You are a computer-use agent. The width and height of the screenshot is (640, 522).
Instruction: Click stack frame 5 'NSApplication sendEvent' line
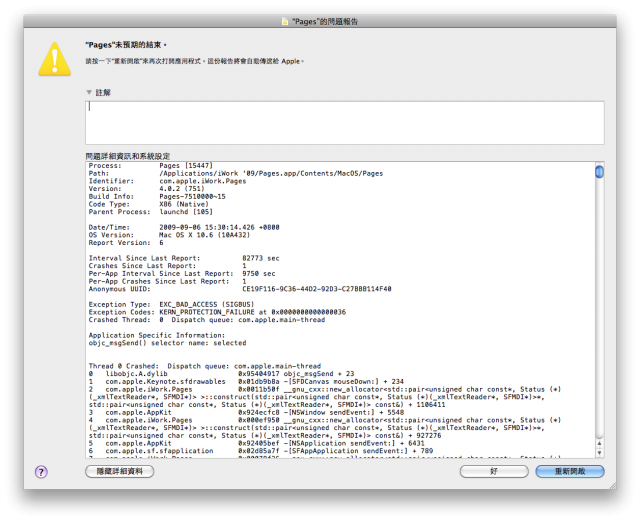(256, 444)
